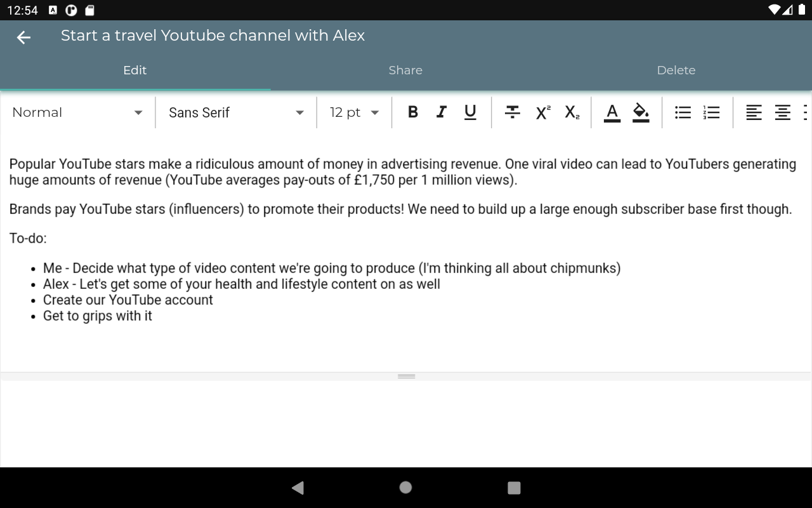Switch to the Share tab
The image size is (812, 508).
pos(405,70)
